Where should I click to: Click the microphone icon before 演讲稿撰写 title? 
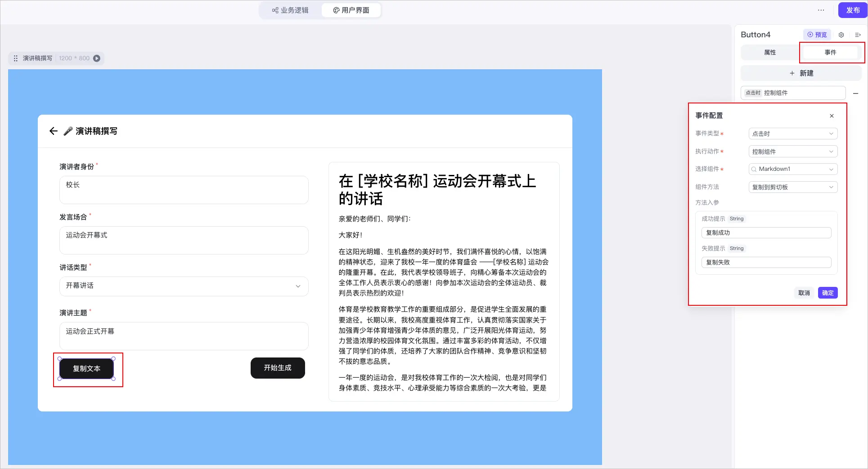68,131
